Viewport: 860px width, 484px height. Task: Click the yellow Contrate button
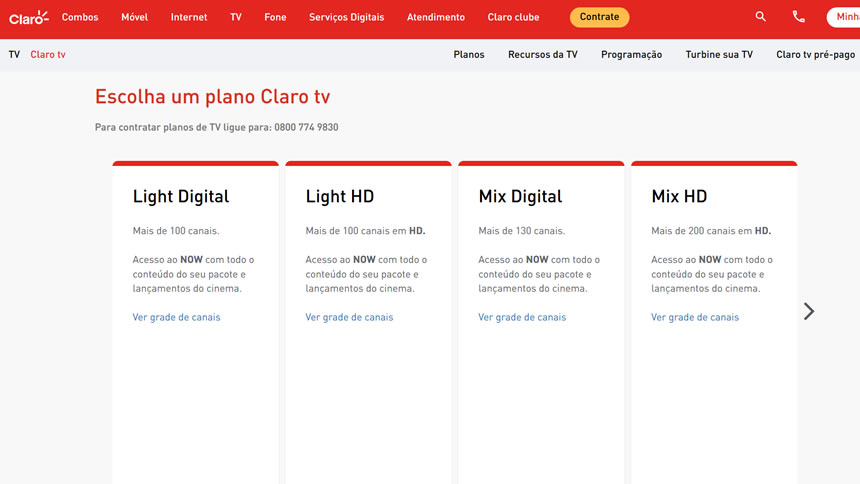coord(600,17)
